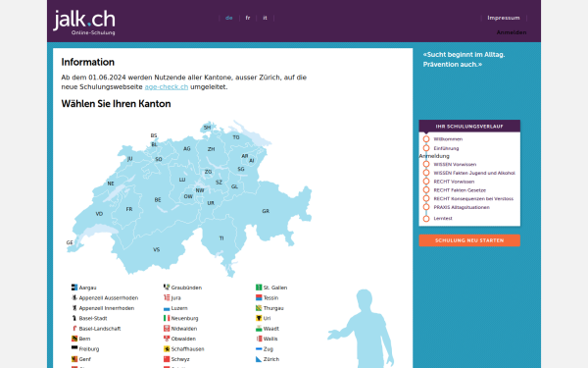Click the Aargau coat of arms icon
The height and width of the screenshot is (368, 588).
pyautogui.click(x=74, y=288)
